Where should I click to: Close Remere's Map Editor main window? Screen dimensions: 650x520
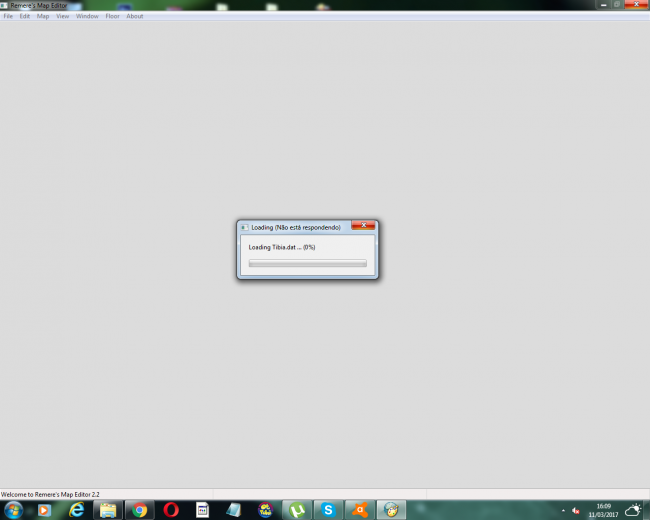tap(636, 4)
